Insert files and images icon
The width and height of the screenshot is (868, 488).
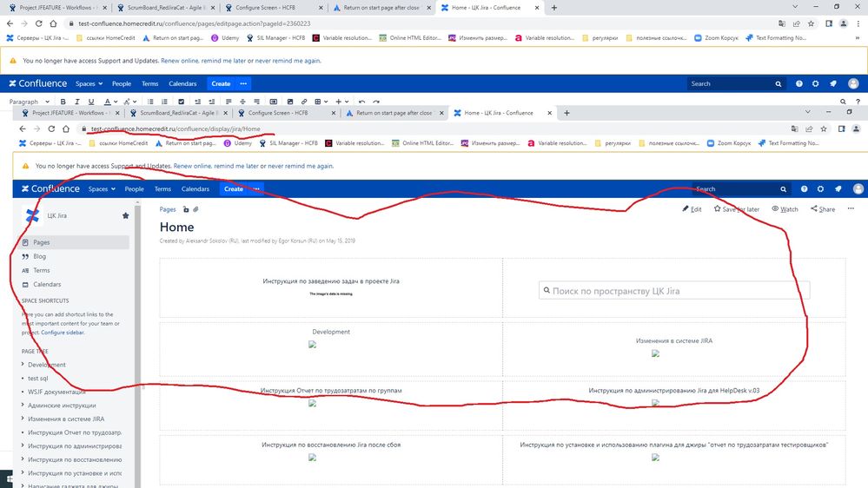pyautogui.click(x=290, y=102)
